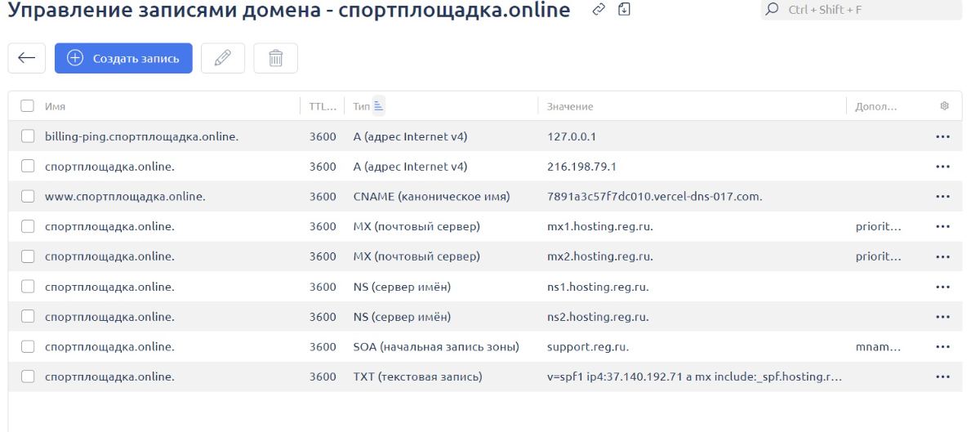Image resolution: width=980 pixels, height=432 pixels.
Task: Open the three-dot menu for 216.198.79.1 record
Action: [x=944, y=167]
